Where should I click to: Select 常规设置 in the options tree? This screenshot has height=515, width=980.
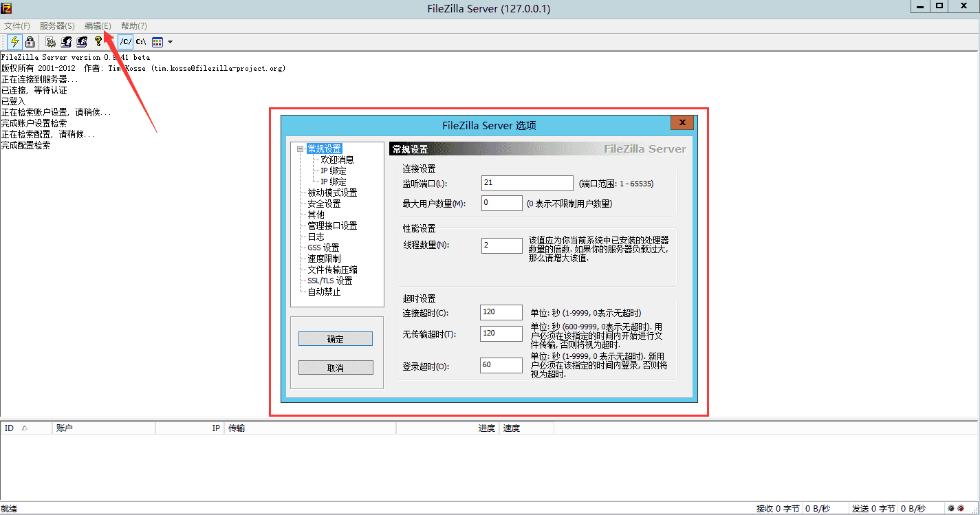click(x=324, y=149)
